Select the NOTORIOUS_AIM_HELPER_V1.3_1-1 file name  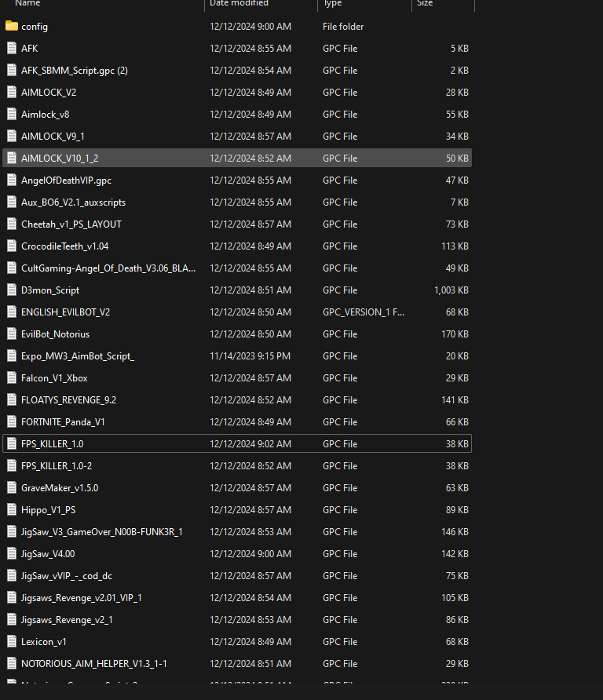coord(93,664)
